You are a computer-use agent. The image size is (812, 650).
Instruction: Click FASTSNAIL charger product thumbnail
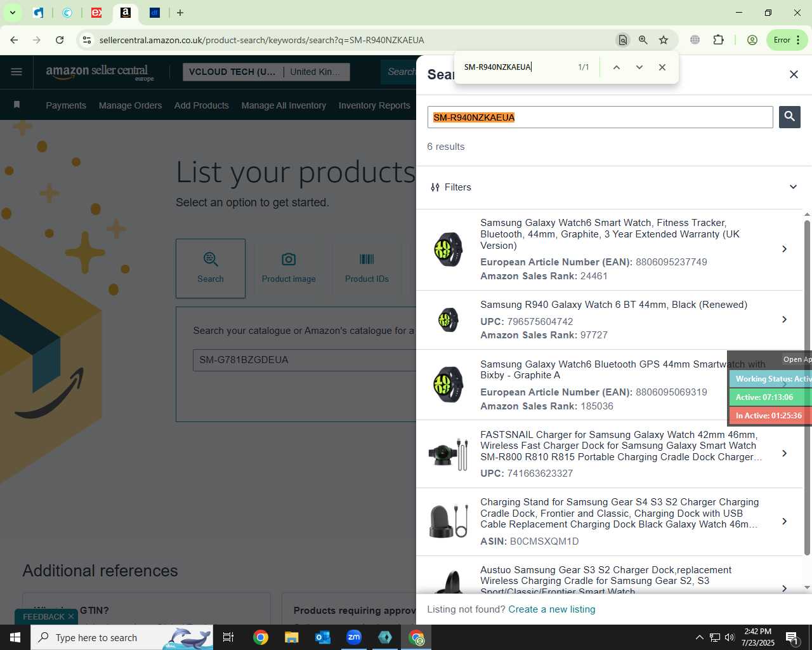click(x=449, y=453)
